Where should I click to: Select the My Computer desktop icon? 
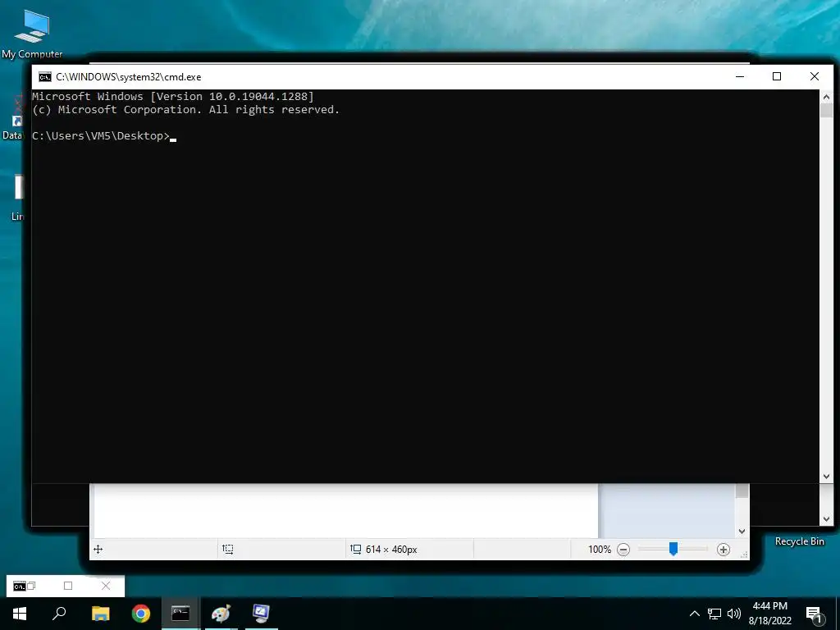(x=32, y=34)
